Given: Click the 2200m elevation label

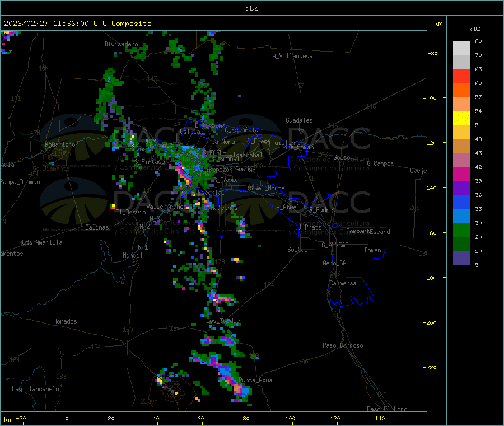Looking at the screenshot, I should pos(149,401).
